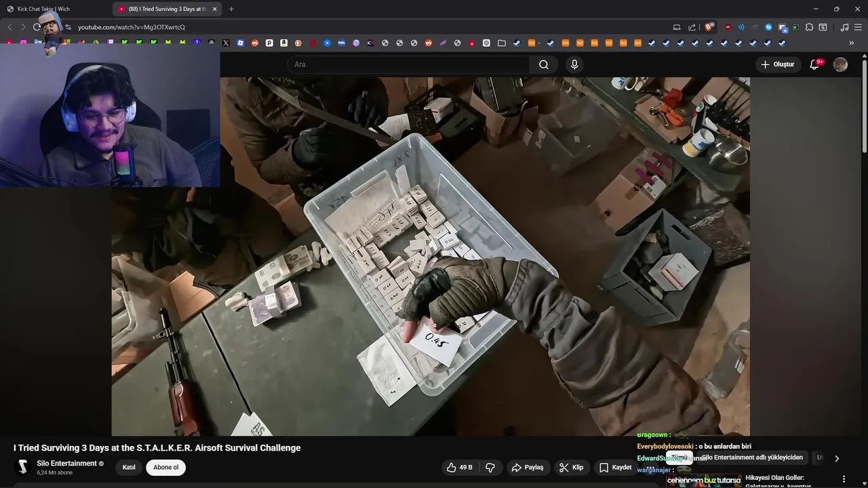The image size is (868, 488).
Task: Open the green K extension icon
Action: click(795, 27)
